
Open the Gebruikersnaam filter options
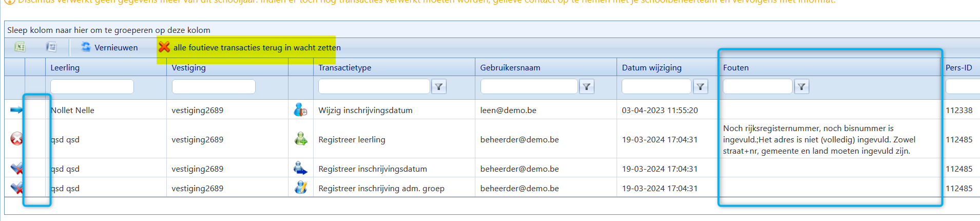coord(586,87)
